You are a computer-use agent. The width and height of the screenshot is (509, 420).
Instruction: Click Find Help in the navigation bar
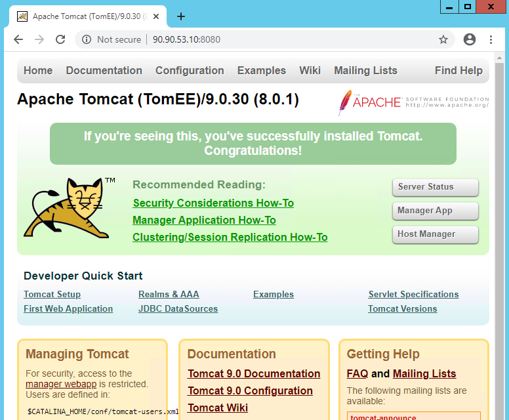tap(458, 70)
